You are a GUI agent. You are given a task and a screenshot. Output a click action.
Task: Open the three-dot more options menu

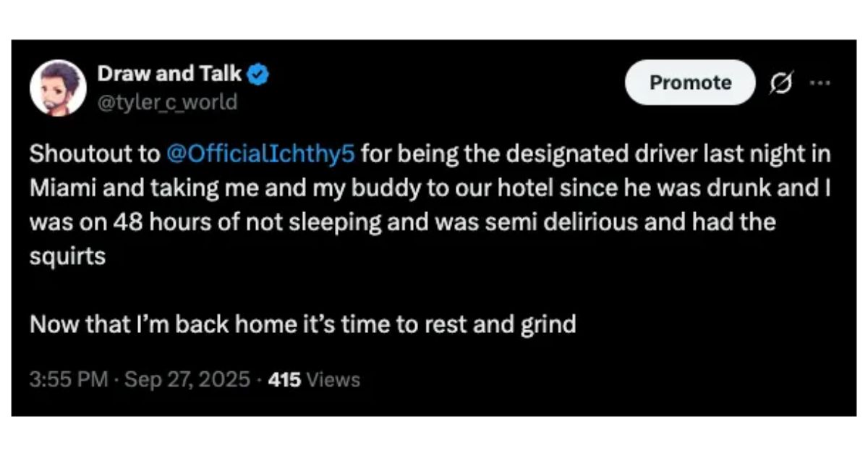tap(820, 83)
